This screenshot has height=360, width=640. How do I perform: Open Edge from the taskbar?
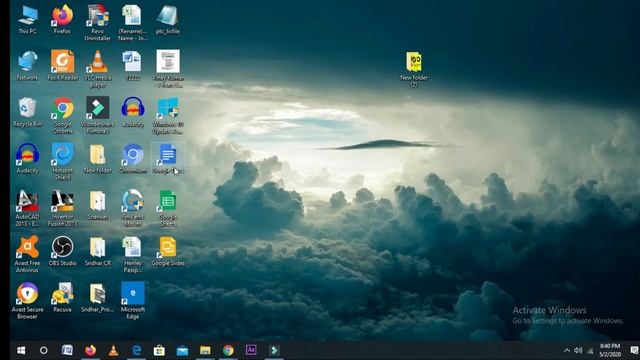coord(136,350)
